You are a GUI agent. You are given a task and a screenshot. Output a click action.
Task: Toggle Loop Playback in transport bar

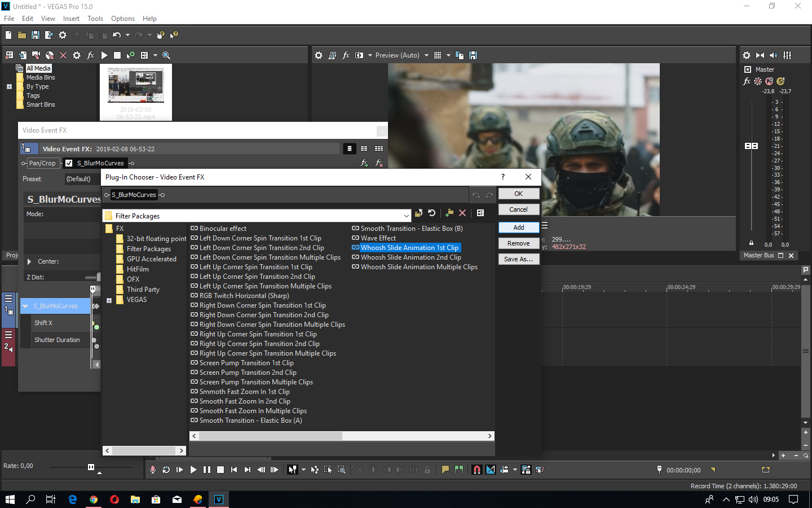pos(166,470)
